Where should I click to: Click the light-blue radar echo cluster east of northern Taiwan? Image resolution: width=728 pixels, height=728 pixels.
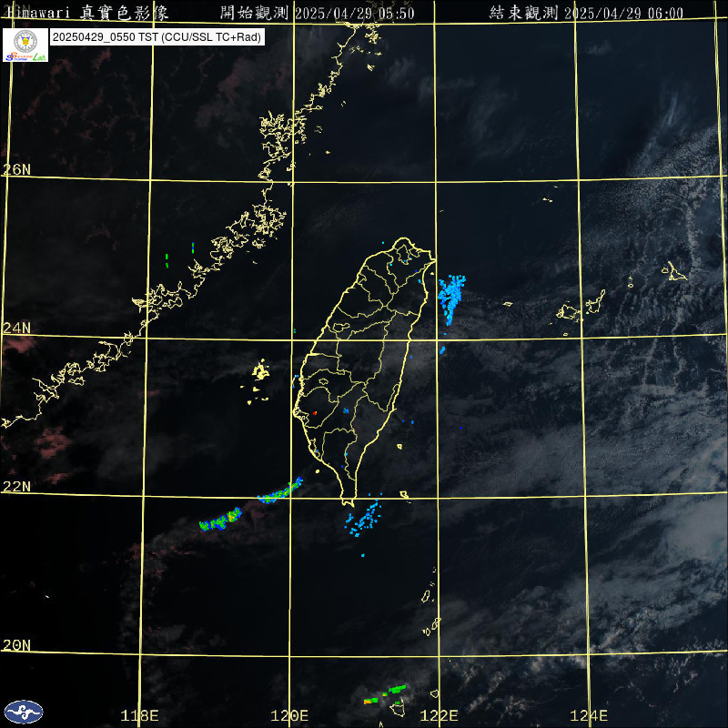pos(451,299)
